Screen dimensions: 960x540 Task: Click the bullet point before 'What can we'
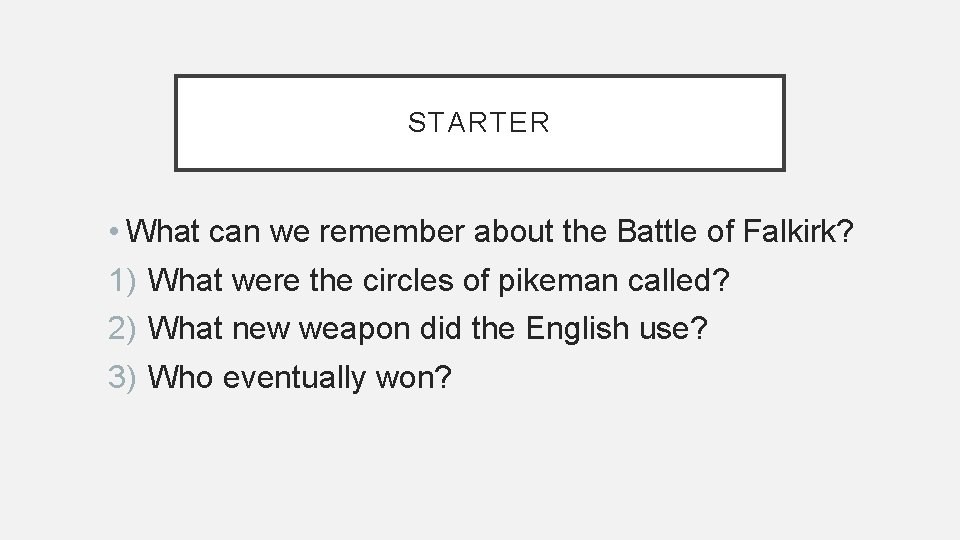click(117, 233)
